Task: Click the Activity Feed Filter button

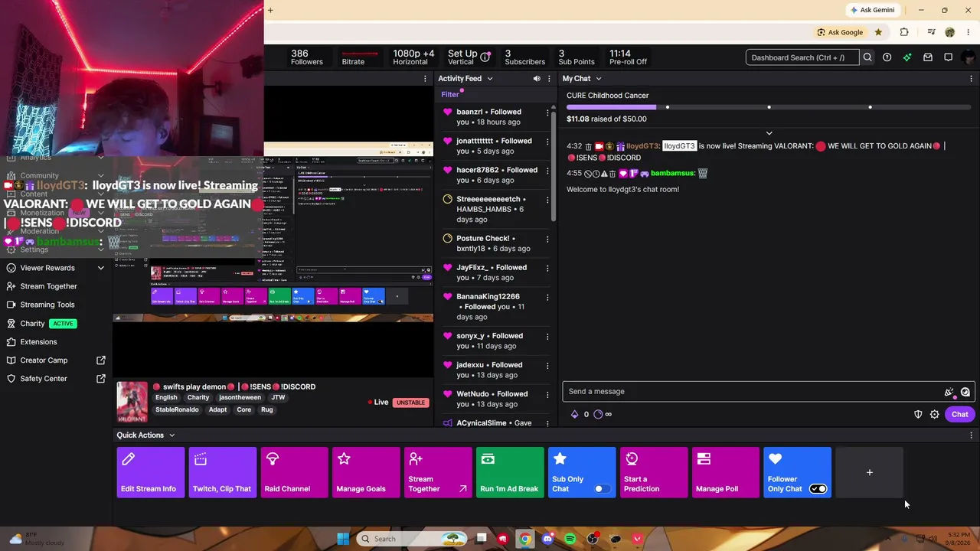Action: pos(450,95)
